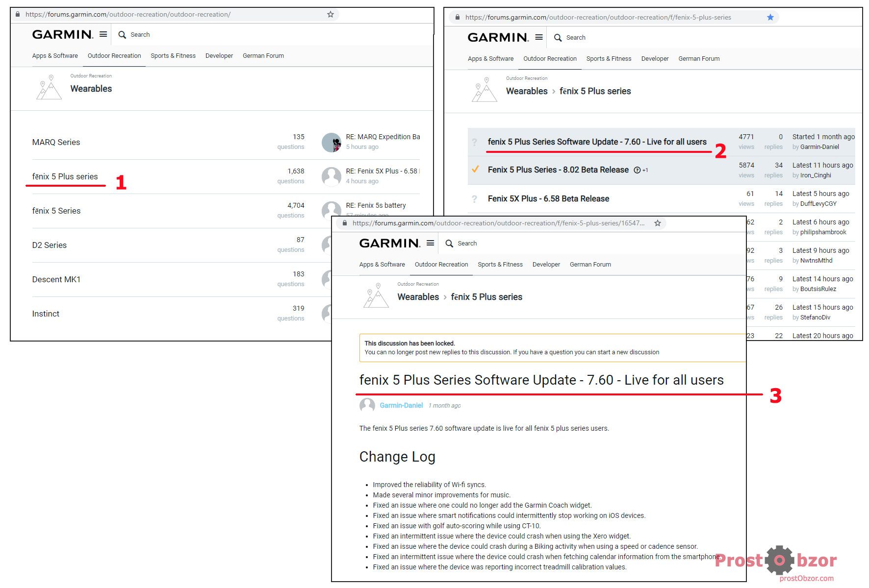The height and width of the screenshot is (588, 869).
Task: Click Wearables breadcrumb in third window
Action: point(418,297)
